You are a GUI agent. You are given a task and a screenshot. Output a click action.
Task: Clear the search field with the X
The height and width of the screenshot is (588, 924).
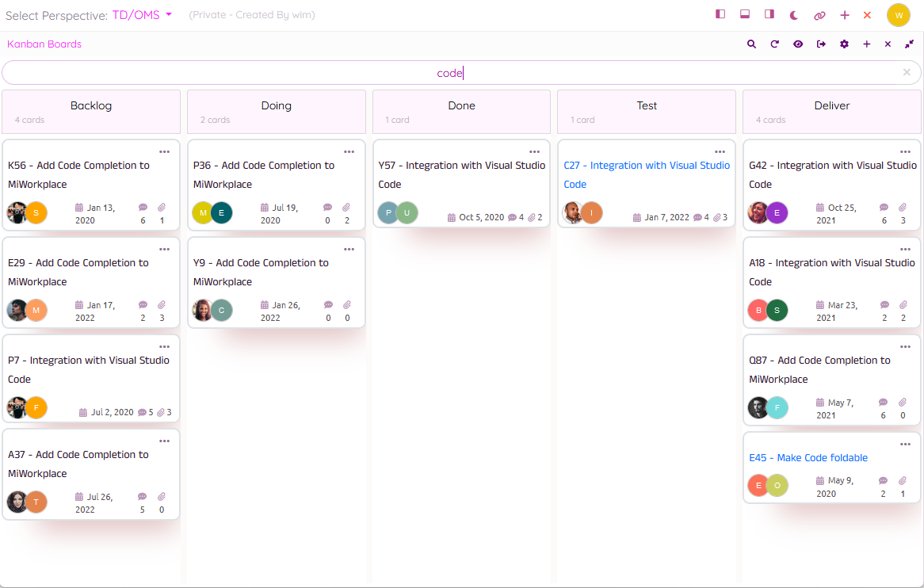coord(907,73)
